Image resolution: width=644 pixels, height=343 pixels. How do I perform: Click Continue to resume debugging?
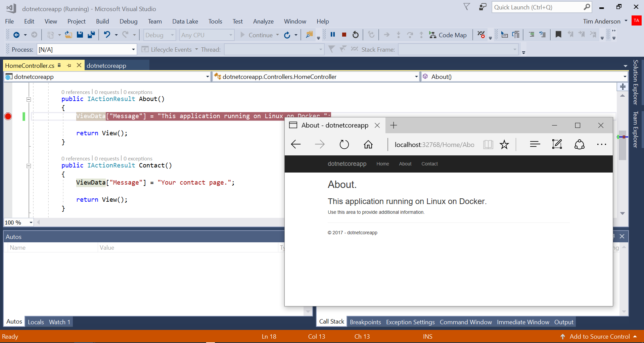(257, 35)
